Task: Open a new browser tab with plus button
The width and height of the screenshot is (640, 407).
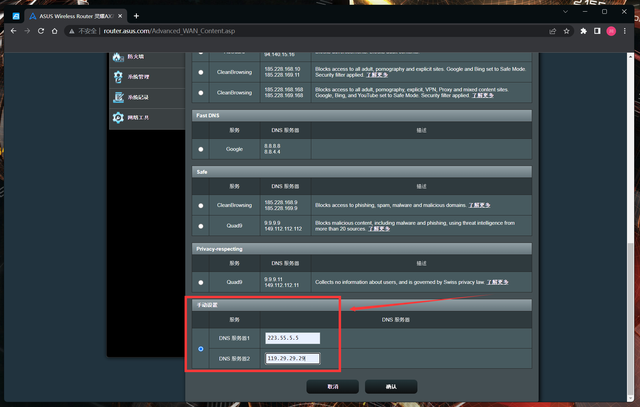Action: coord(136,15)
